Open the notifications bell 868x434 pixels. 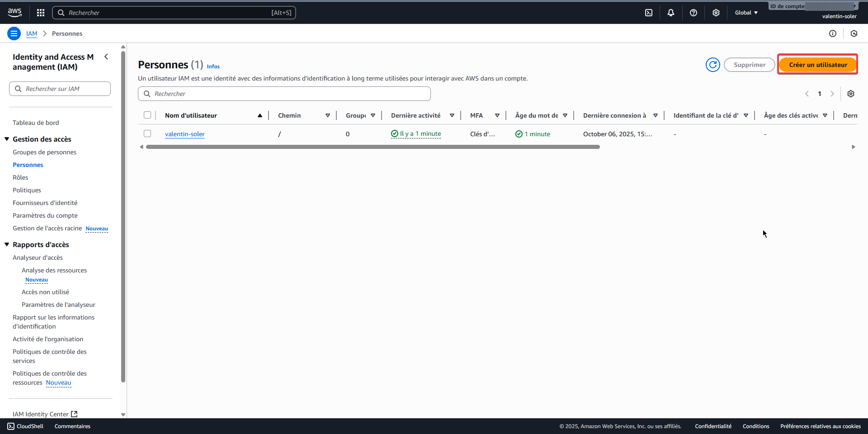pyautogui.click(x=671, y=12)
